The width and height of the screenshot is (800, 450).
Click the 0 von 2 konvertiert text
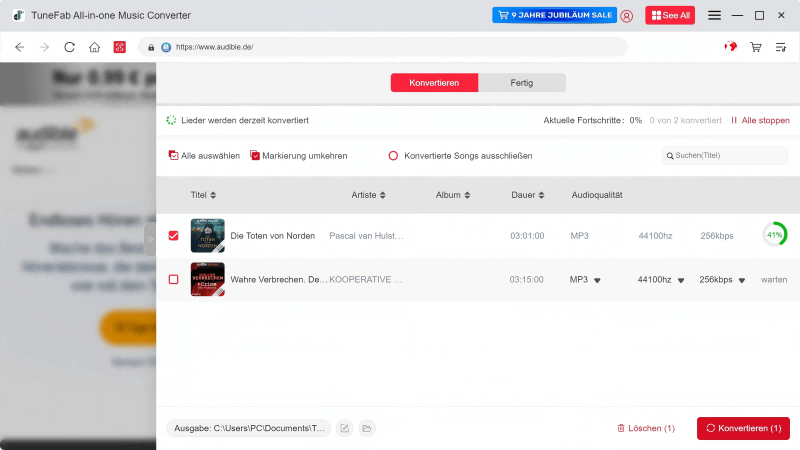click(685, 120)
